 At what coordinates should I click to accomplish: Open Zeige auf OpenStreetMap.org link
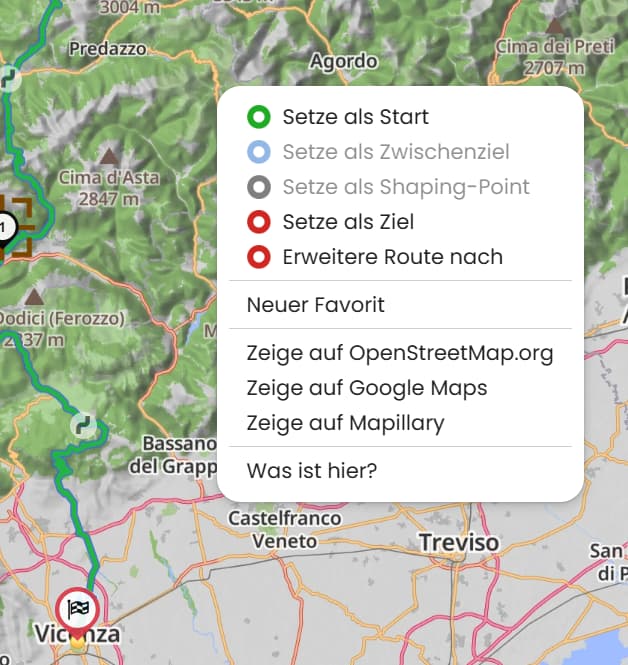click(x=400, y=353)
